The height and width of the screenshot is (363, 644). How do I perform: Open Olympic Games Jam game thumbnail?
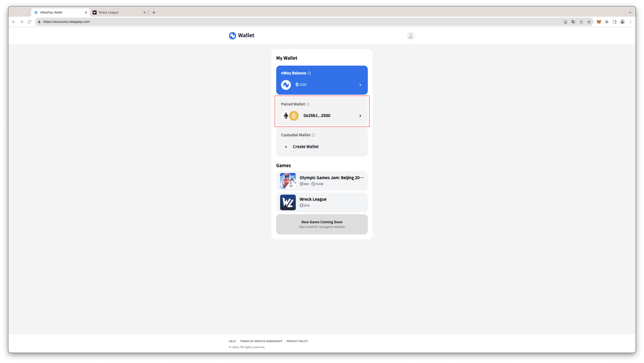[288, 181]
